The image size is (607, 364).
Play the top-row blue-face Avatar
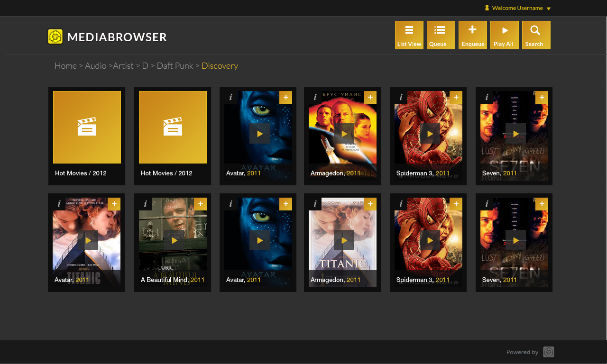(x=260, y=134)
